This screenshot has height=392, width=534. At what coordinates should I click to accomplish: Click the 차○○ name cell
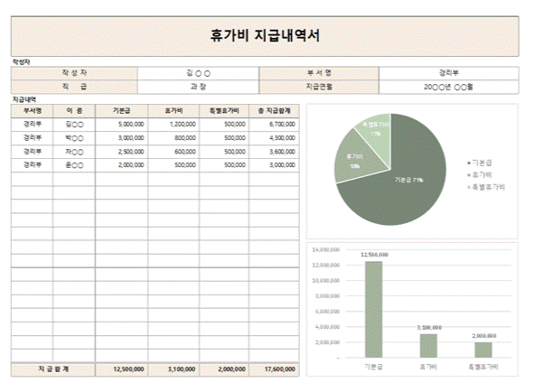click(x=74, y=152)
